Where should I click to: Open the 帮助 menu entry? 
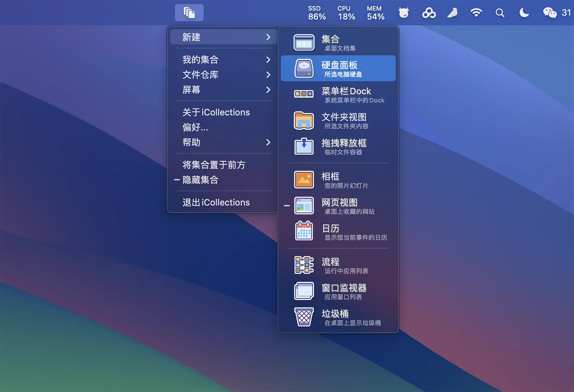coord(223,142)
